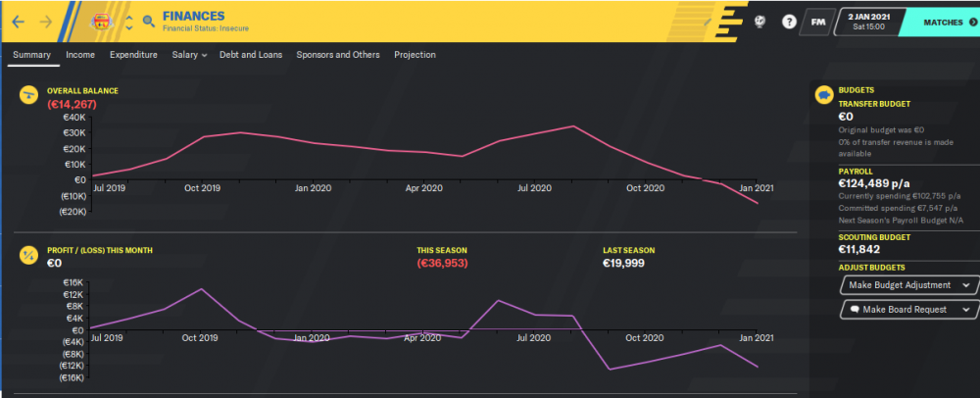The image size is (980, 398).
Task: Click the budgets piggy bank icon
Action: tap(824, 95)
